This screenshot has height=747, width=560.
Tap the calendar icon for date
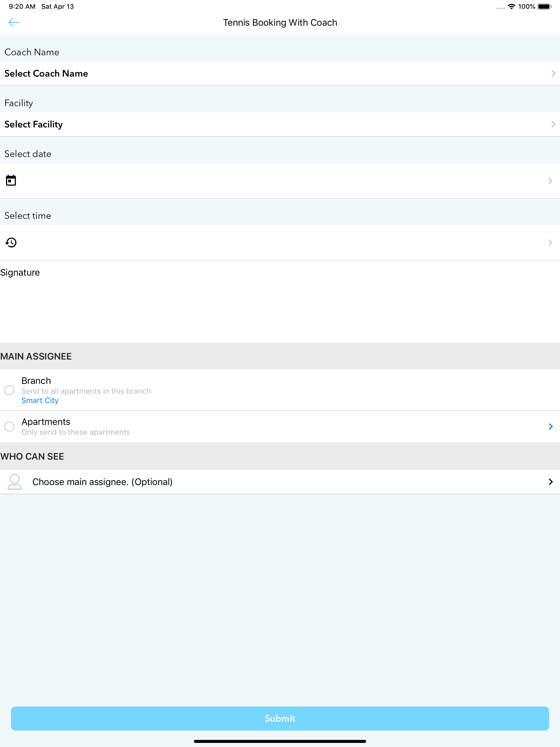point(11,180)
